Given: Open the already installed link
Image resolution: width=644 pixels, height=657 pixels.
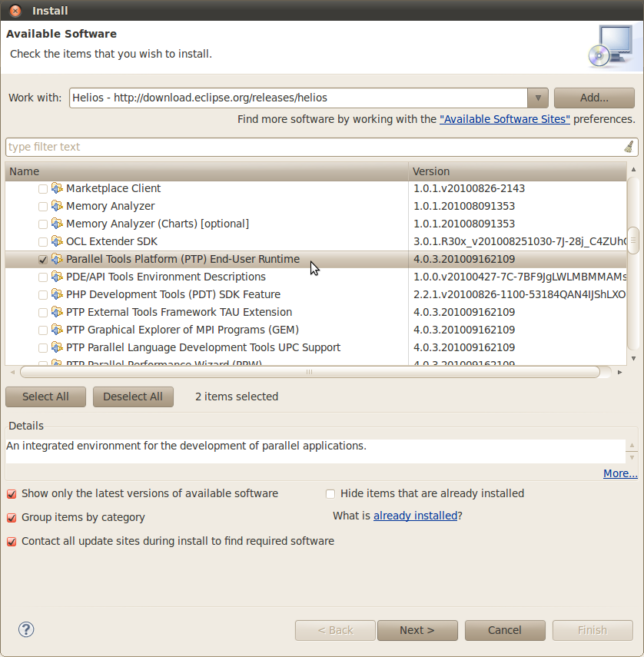Looking at the screenshot, I should (x=415, y=516).
